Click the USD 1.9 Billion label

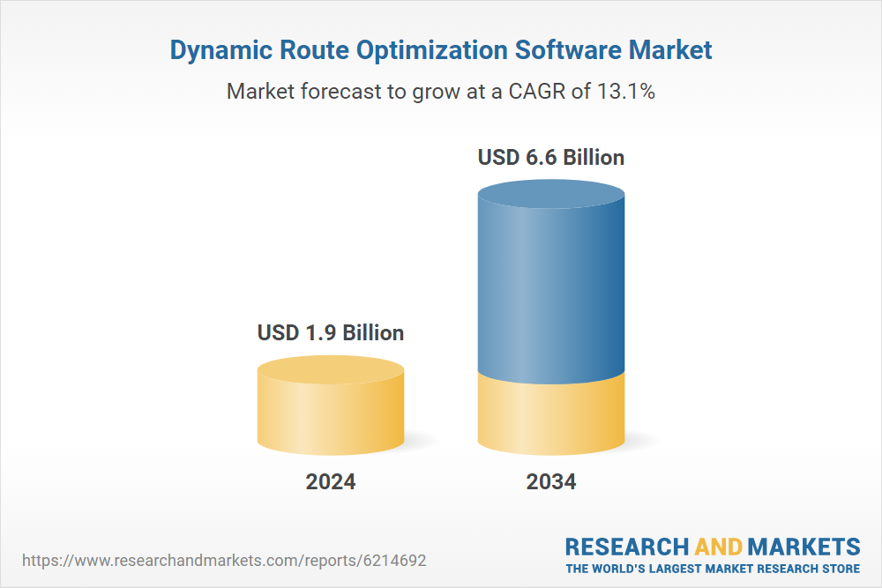[x=331, y=332]
